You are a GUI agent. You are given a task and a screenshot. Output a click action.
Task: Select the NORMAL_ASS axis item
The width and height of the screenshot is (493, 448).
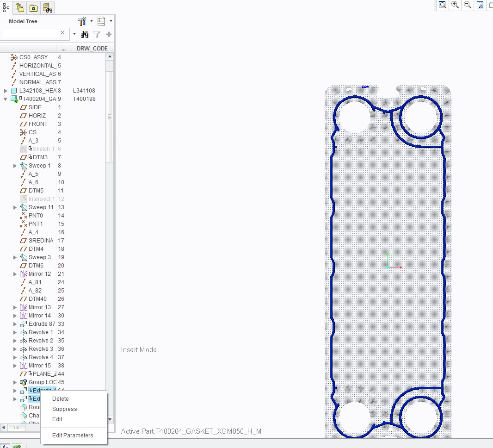pos(37,82)
